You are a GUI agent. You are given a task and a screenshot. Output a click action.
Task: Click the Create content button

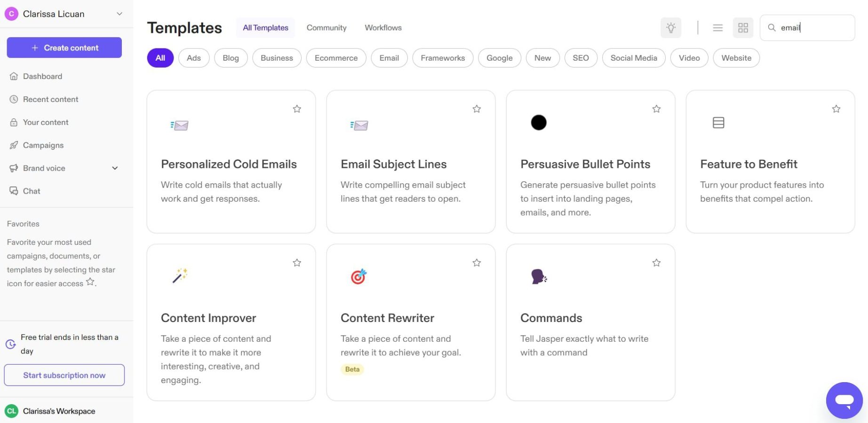tap(64, 47)
